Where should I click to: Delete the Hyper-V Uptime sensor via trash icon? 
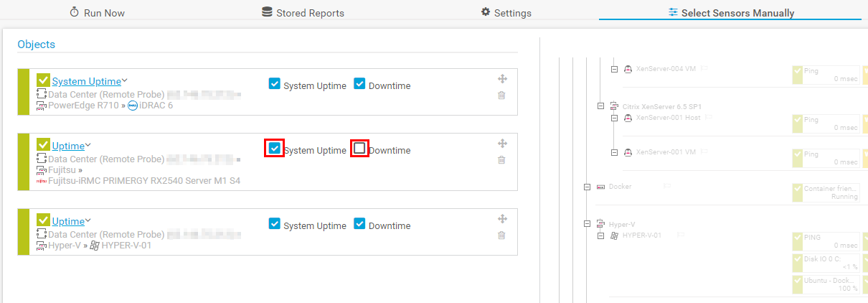point(502,236)
